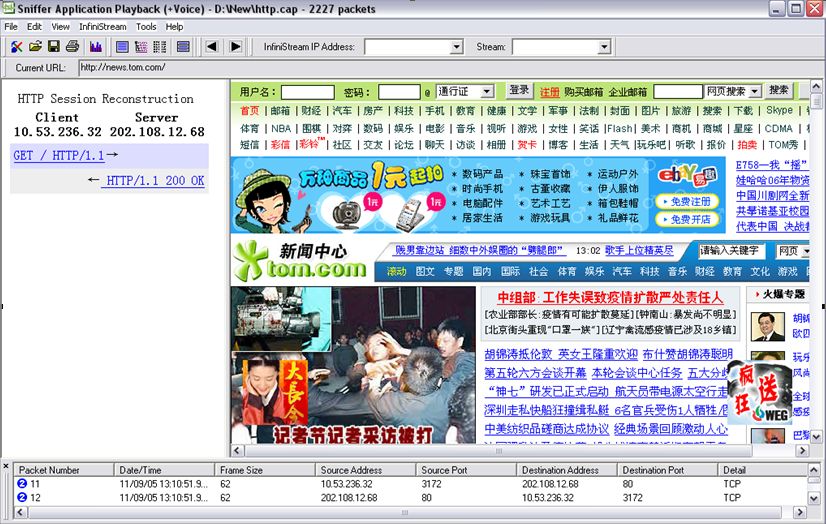Select the grid columns view icon

[160, 47]
